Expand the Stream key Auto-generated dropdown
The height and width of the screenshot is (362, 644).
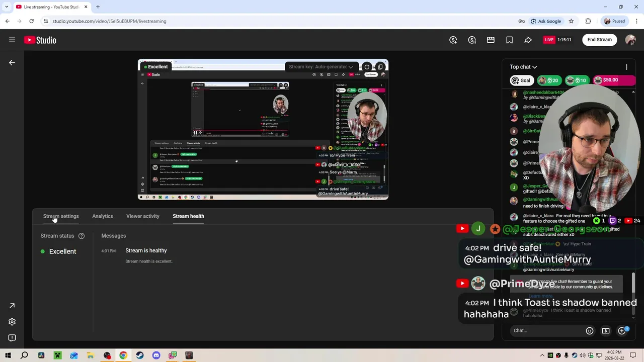click(321, 67)
